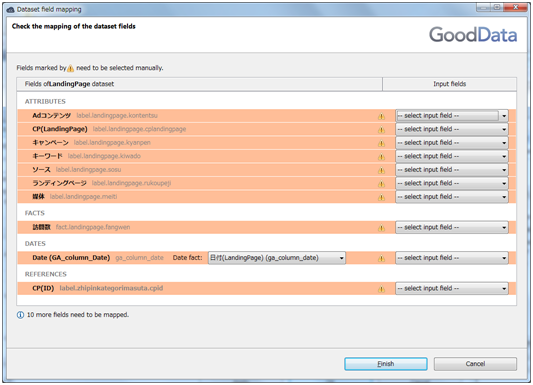
Task: Open input field dropdown for label.landingpage.meiti
Action: (452, 197)
